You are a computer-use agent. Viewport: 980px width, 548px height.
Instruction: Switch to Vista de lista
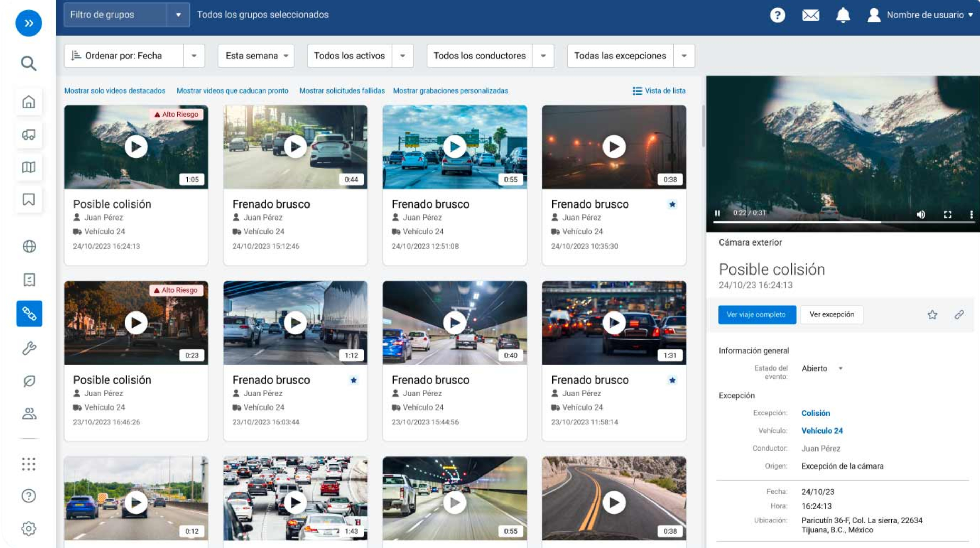pos(659,90)
